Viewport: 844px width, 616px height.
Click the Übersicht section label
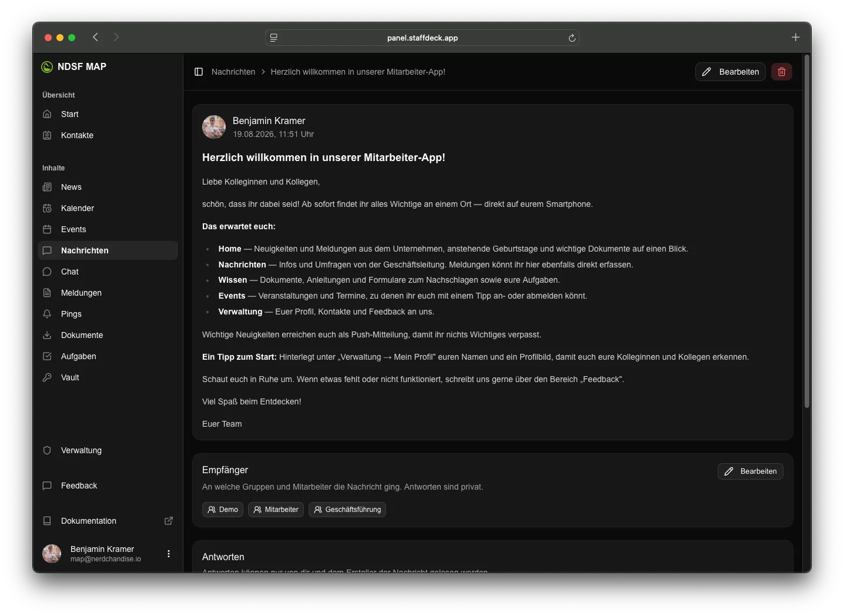(x=59, y=95)
